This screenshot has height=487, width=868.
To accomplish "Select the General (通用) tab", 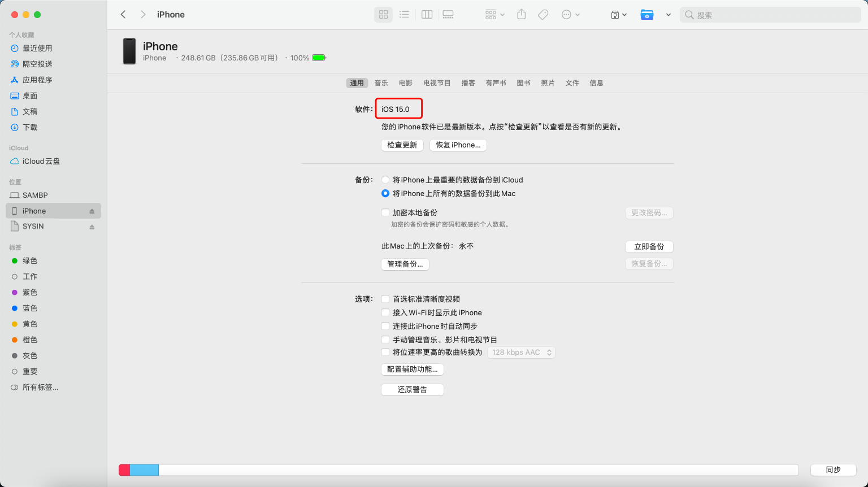I will (x=357, y=83).
